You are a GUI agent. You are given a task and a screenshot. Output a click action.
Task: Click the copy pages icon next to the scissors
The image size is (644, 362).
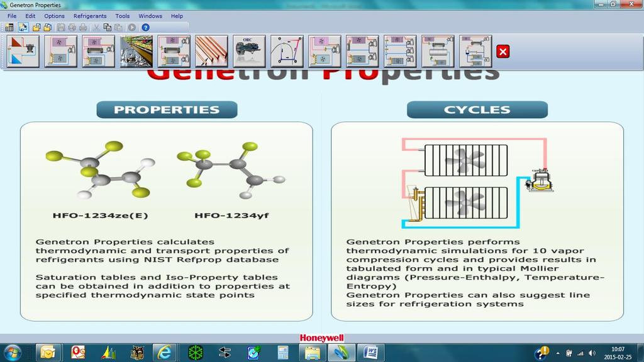point(107,28)
